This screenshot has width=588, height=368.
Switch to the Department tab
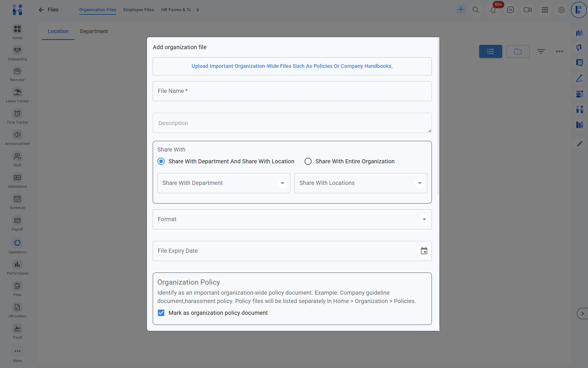[94, 31]
